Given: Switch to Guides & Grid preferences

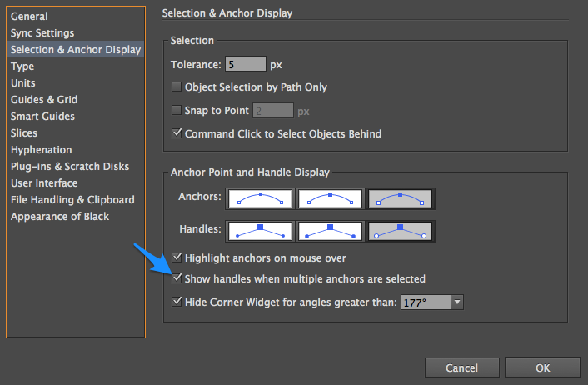Looking at the screenshot, I should pos(44,100).
